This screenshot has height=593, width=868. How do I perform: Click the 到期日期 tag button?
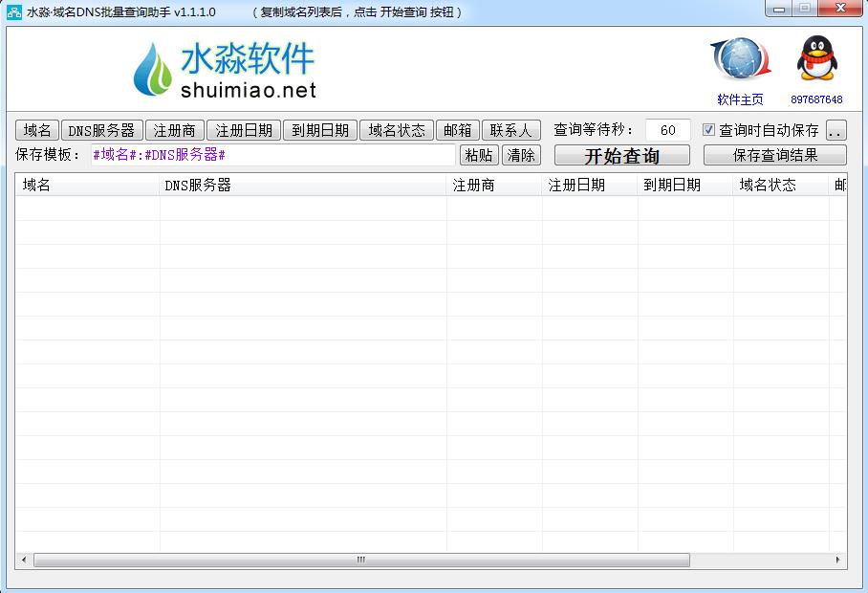(320, 130)
